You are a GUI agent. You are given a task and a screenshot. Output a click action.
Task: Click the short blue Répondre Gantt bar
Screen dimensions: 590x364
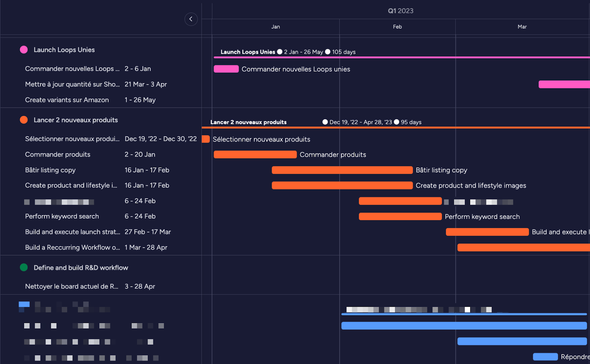545,357
